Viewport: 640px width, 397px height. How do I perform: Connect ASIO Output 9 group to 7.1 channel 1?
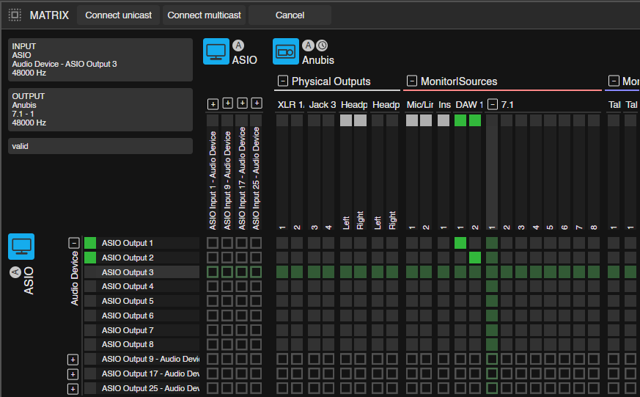click(492, 359)
